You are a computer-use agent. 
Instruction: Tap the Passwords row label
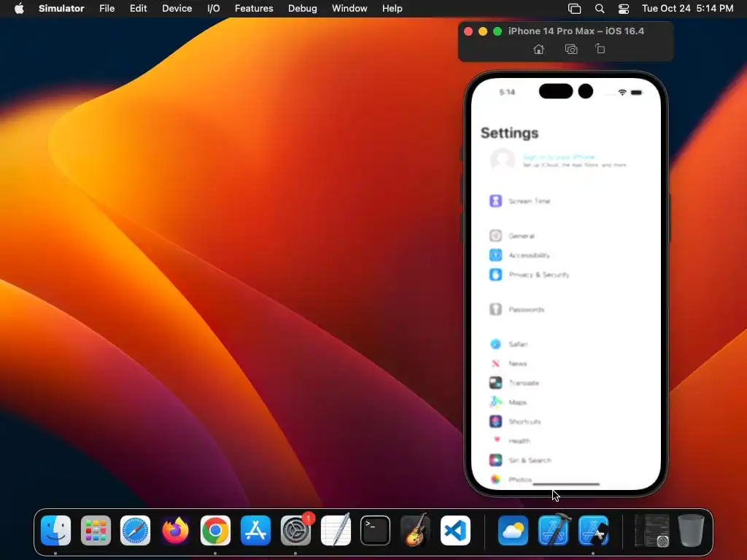click(527, 309)
